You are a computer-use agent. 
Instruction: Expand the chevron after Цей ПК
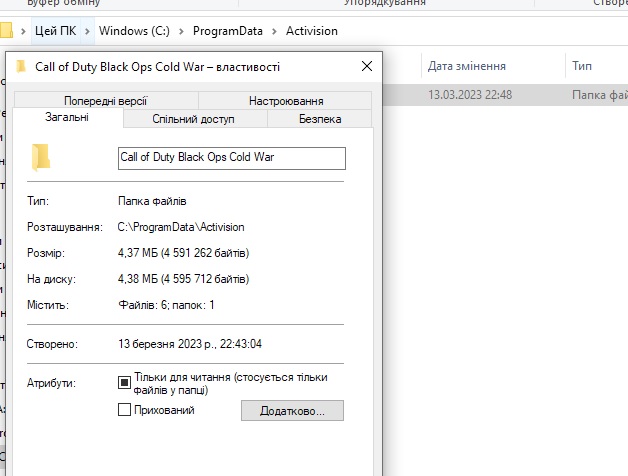87,31
